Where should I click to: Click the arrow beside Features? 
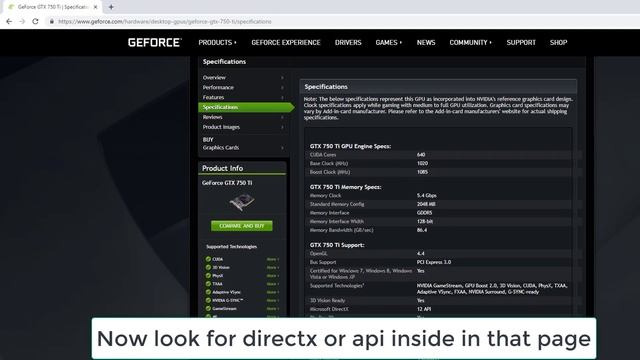[x=282, y=97]
